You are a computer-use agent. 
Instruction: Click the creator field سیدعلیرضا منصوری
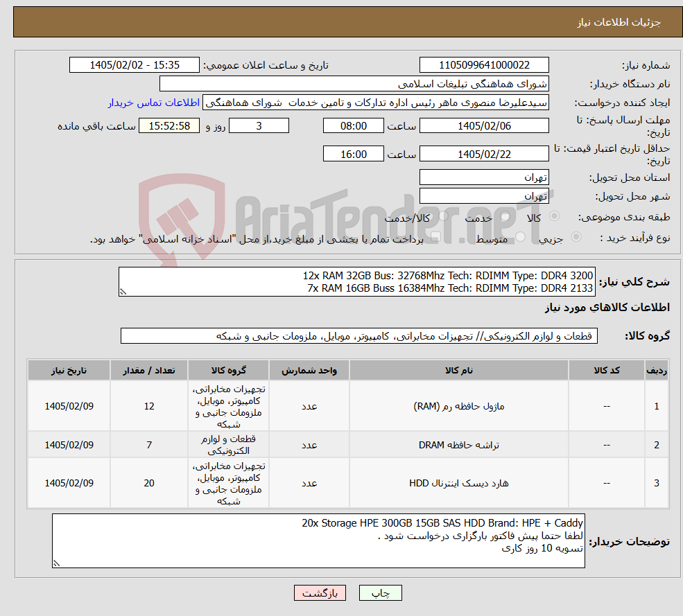375,103
